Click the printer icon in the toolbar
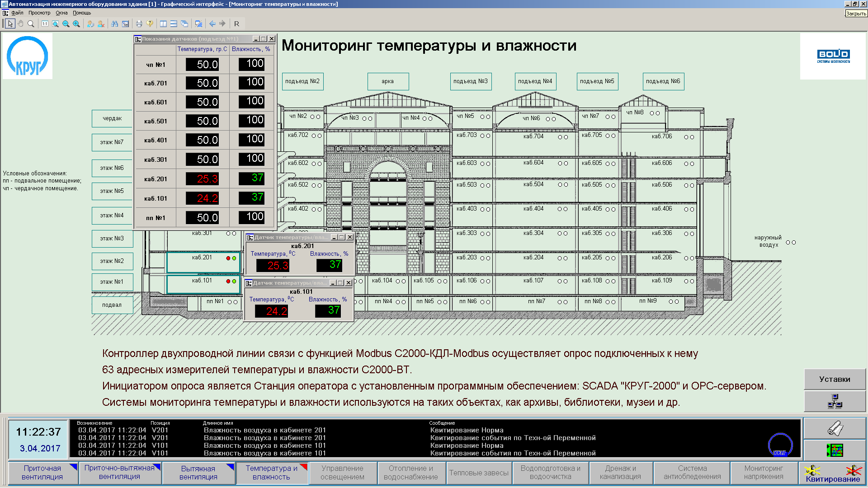Screen dimensions: 868x488 pos(139,23)
